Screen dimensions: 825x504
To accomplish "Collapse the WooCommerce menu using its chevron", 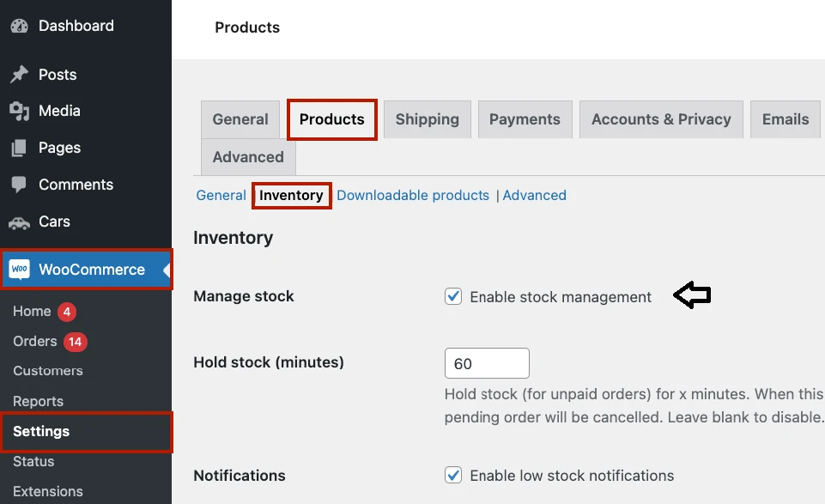I will [166, 269].
